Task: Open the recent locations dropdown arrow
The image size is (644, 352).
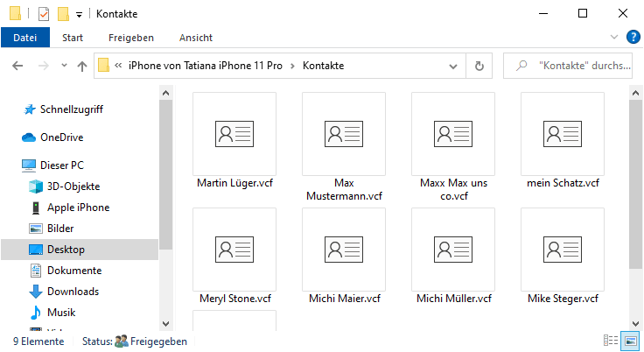Action: click(64, 66)
